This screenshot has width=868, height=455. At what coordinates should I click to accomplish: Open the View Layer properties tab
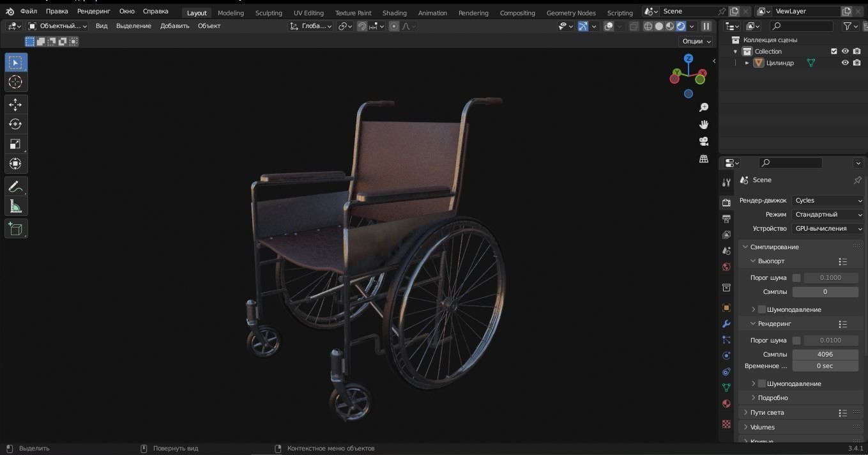point(726,235)
